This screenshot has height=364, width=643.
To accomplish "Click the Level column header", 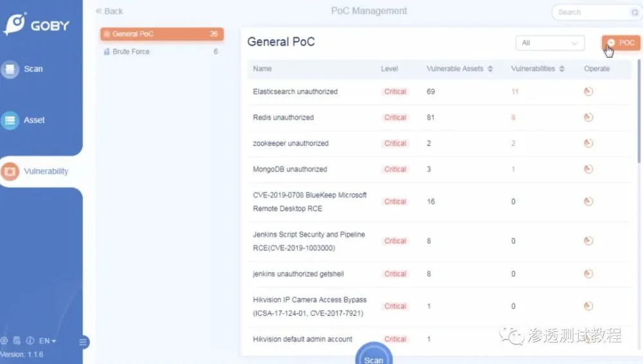I will (x=389, y=69).
